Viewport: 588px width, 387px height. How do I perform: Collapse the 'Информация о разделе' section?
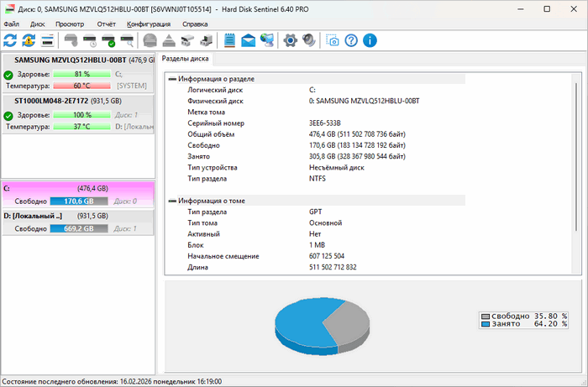(172, 79)
